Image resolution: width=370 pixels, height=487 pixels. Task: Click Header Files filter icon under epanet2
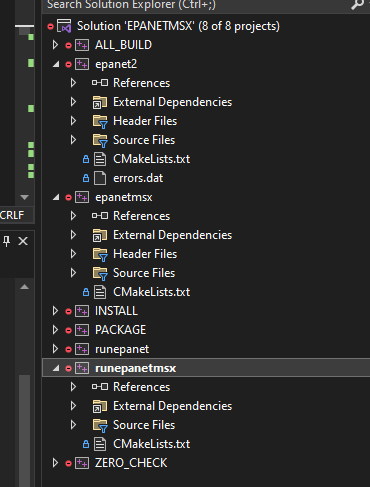pos(100,121)
